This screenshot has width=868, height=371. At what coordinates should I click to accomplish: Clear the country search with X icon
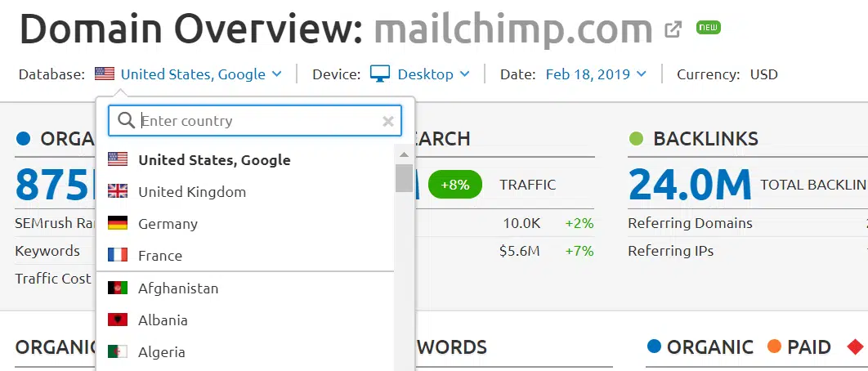[x=388, y=121]
